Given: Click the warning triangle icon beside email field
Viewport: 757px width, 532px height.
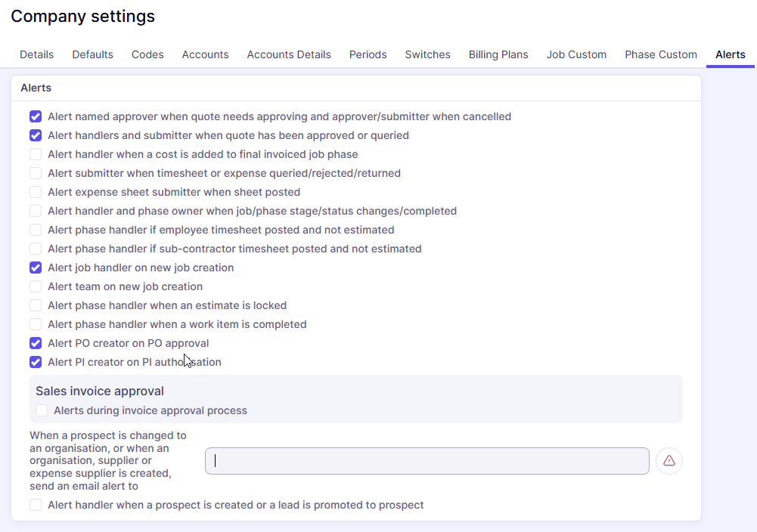Looking at the screenshot, I should tap(669, 461).
